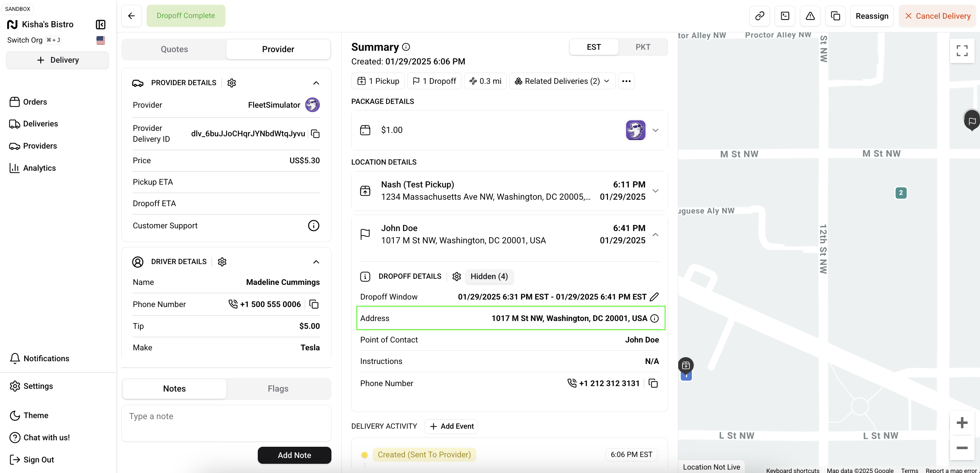Edit the Dropoff Window with pencil icon

[654, 297]
